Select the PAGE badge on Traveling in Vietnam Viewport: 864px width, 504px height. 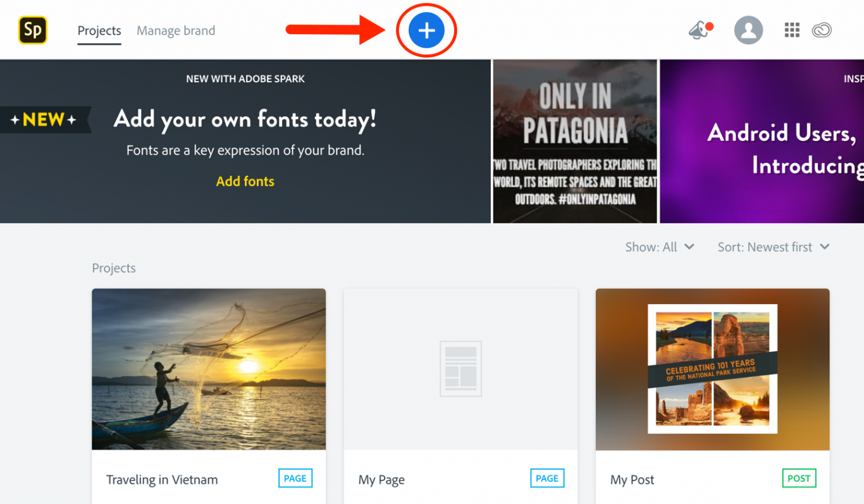(x=295, y=478)
